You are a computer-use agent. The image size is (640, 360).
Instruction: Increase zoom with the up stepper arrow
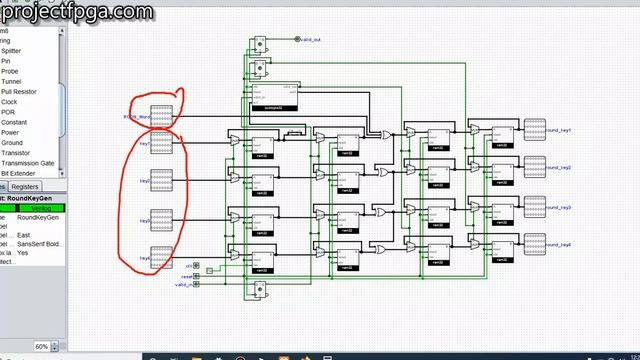[x=54, y=344]
